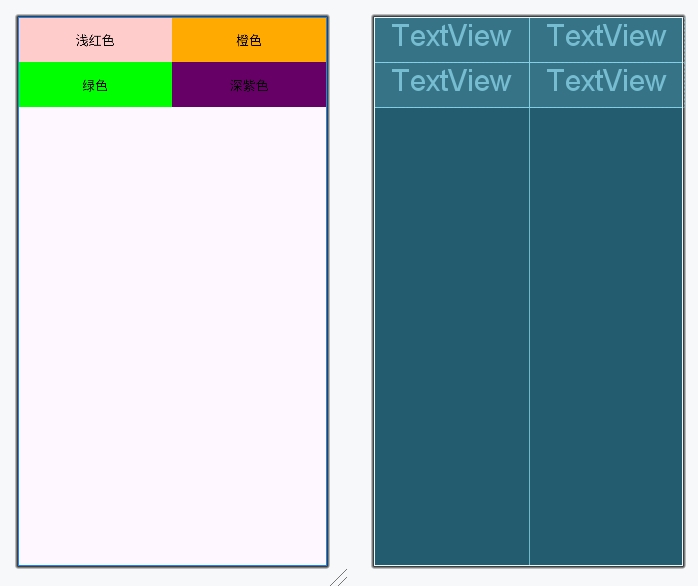Click canvas gap between design and blueprint

pyautogui.click(x=350, y=300)
